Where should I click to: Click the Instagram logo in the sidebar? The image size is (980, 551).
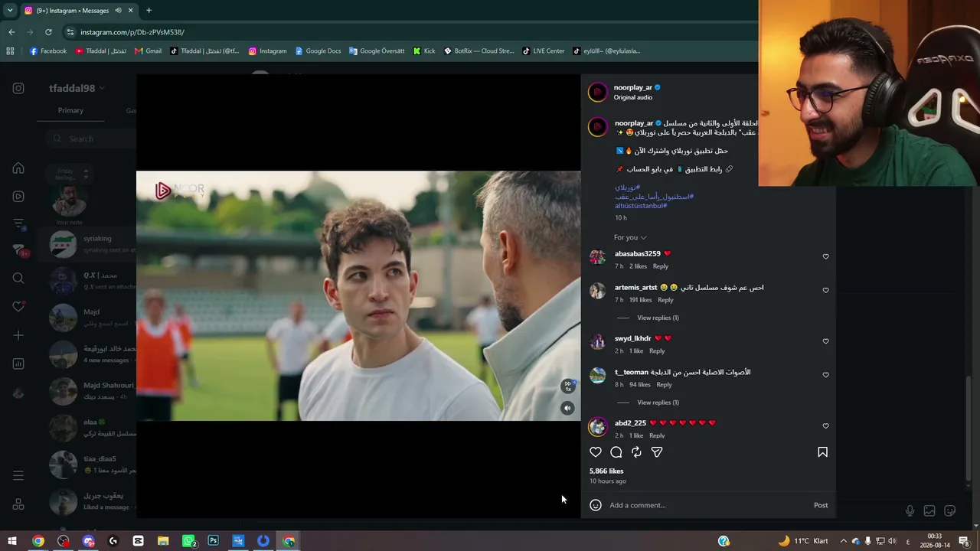18,88
